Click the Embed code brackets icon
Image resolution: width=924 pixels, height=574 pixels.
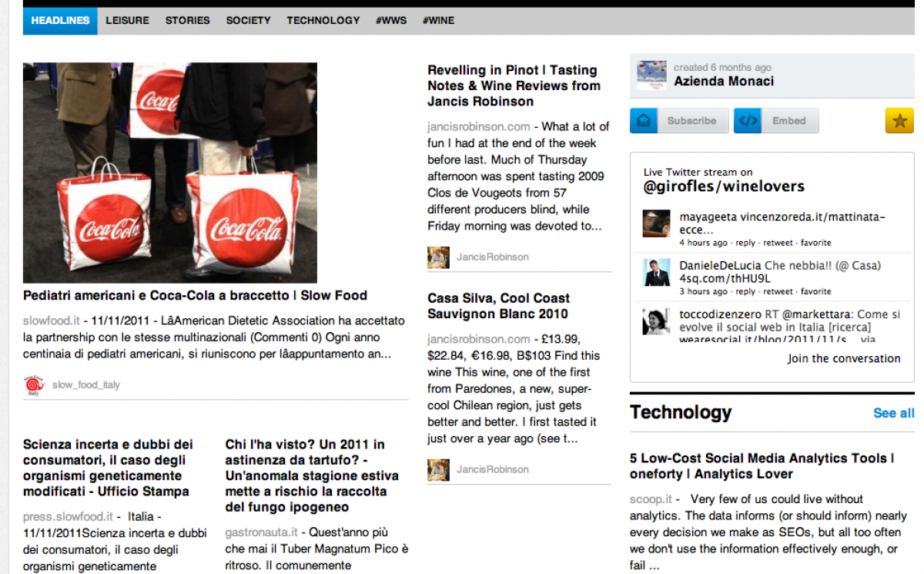[747, 121]
